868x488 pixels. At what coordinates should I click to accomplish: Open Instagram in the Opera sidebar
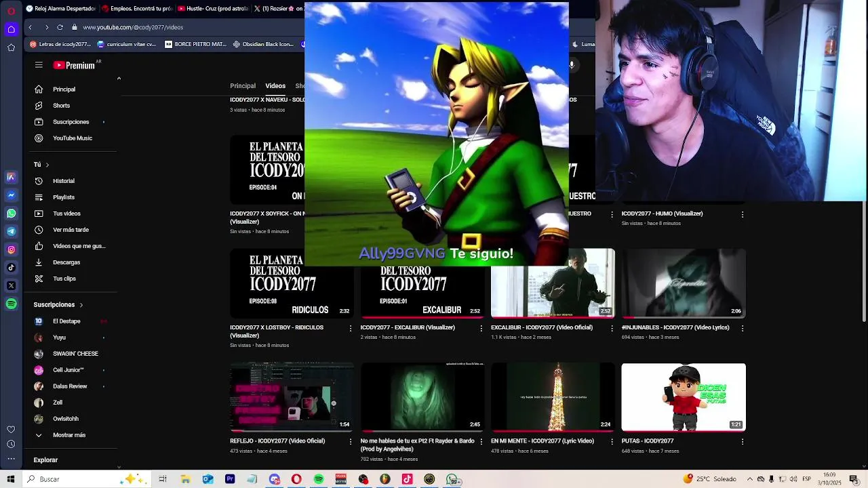12,249
